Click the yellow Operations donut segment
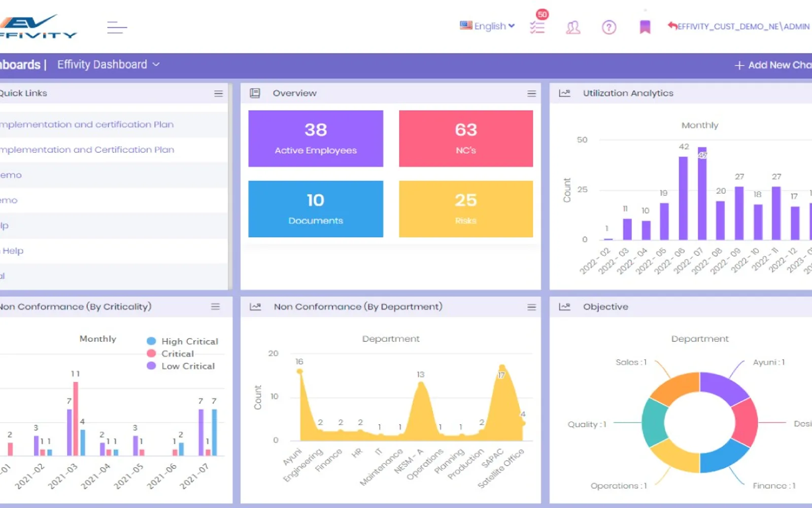The image size is (812, 508). 676,457
